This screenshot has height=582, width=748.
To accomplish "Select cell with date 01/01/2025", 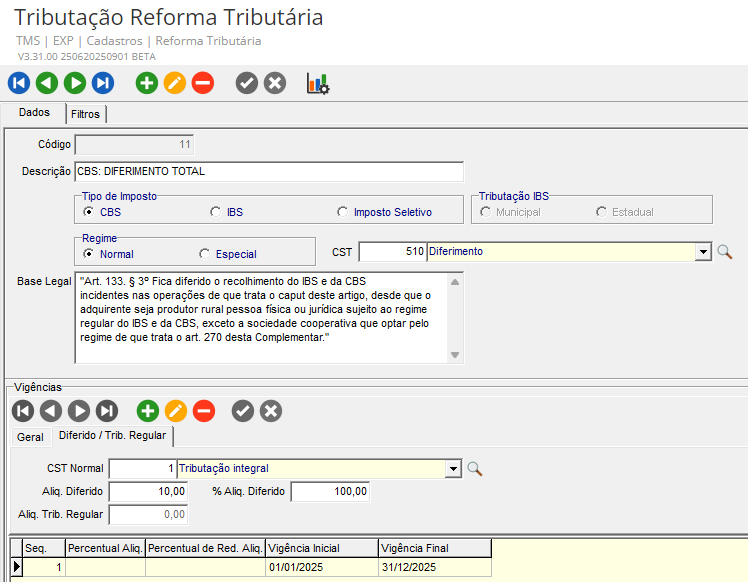I will [322, 567].
